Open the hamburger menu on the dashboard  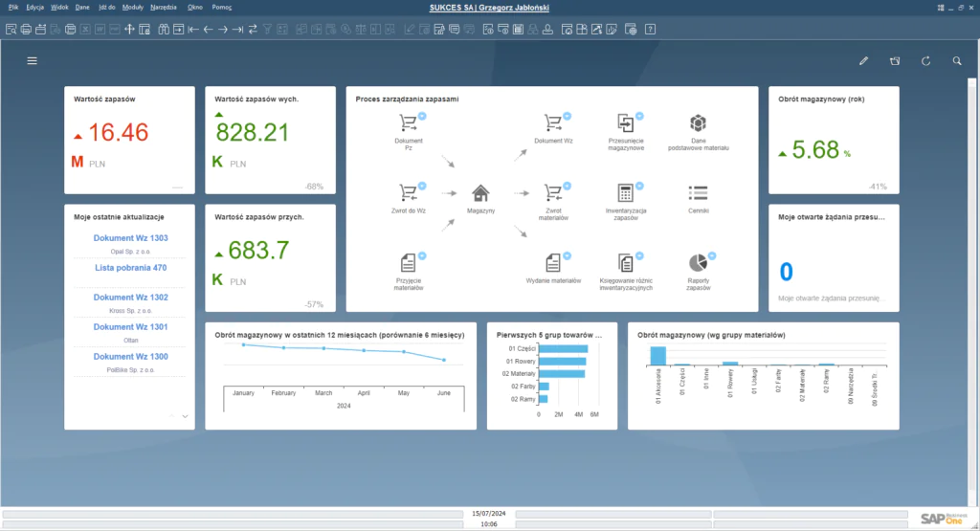32,60
